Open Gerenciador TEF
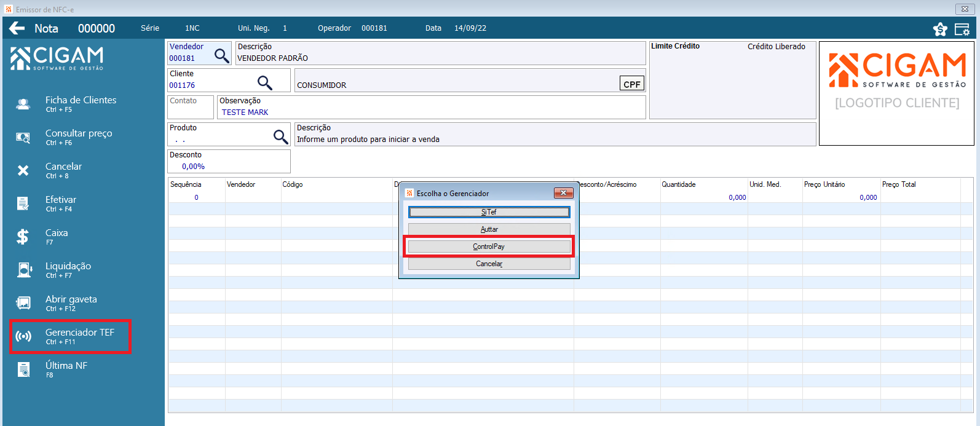The image size is (980, 426). [x=70, y=336]
